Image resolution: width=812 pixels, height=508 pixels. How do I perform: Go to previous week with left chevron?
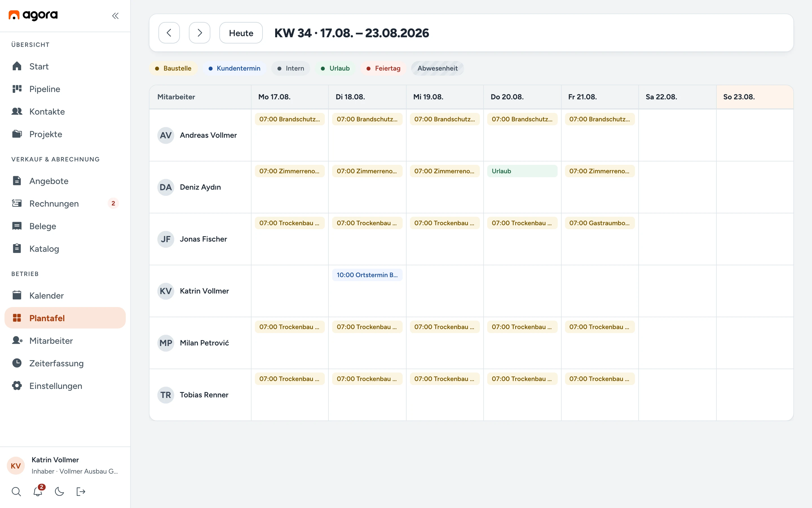169,32
